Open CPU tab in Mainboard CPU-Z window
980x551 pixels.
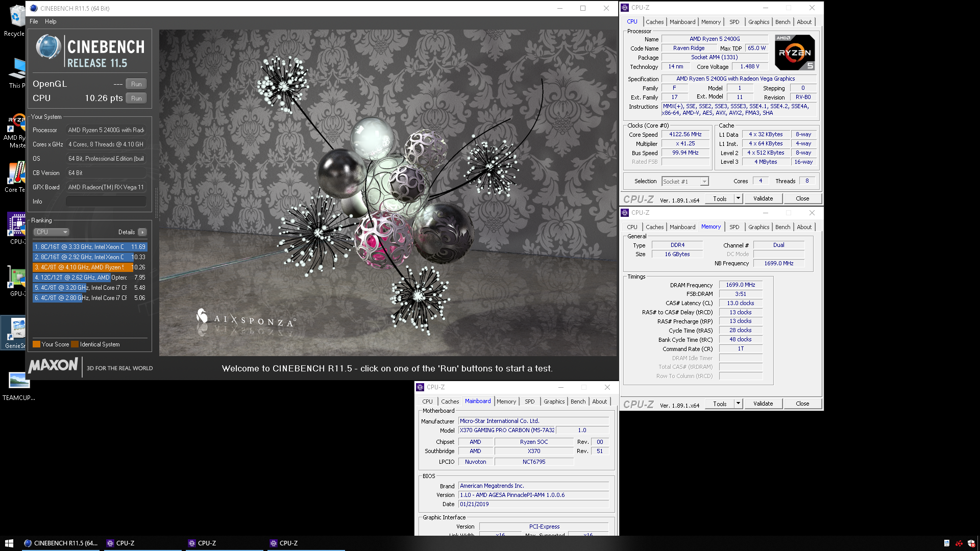click(428, 402)
